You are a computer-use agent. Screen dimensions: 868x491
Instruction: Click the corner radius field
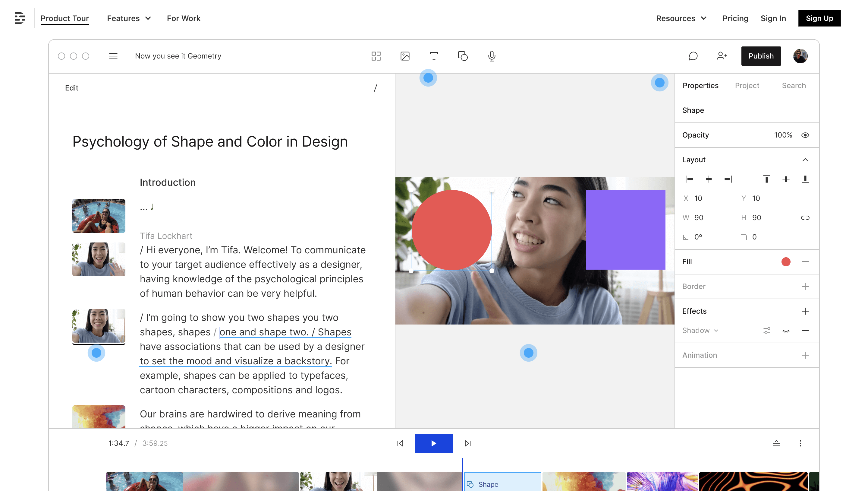point(754,237)
